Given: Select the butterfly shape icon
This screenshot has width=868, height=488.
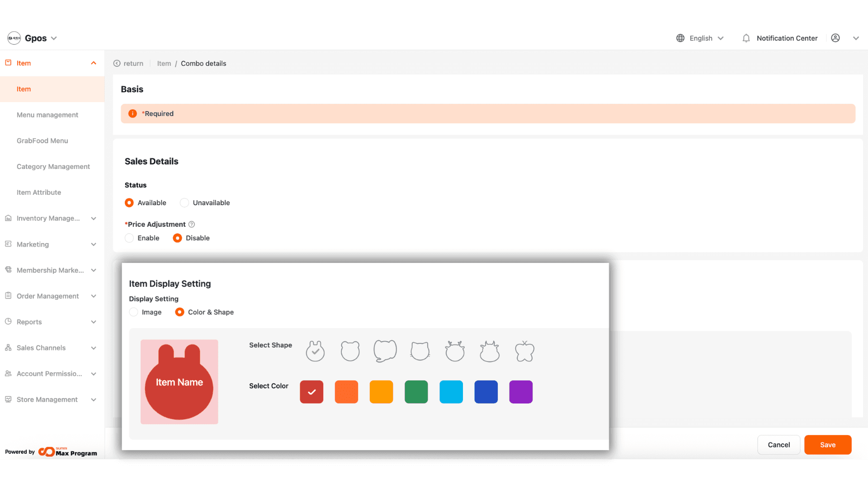Looking at the screenshot, I should pos(524,351).
